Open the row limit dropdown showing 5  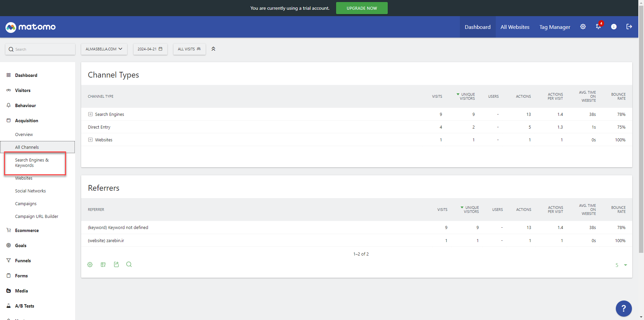621,265
